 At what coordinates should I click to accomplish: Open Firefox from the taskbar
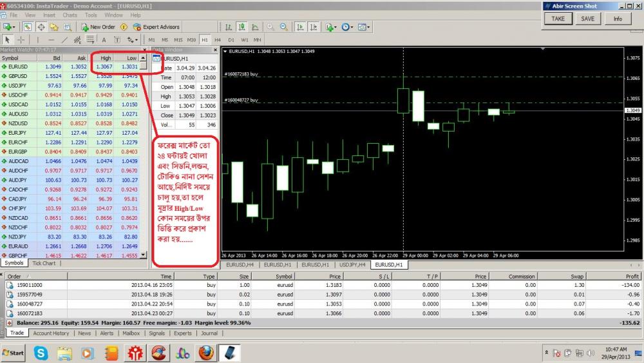206,353
